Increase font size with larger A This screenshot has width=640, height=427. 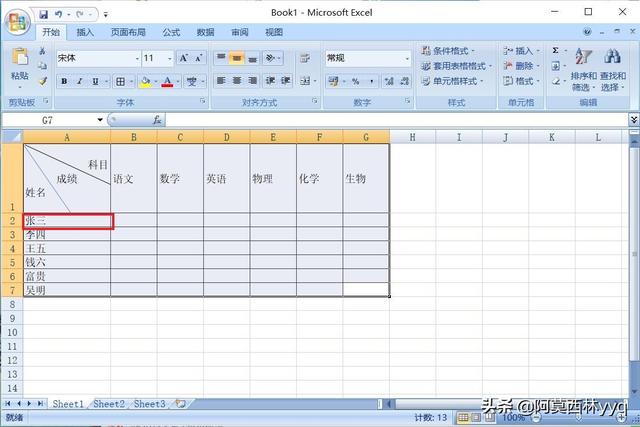click(x=184, y=58)
